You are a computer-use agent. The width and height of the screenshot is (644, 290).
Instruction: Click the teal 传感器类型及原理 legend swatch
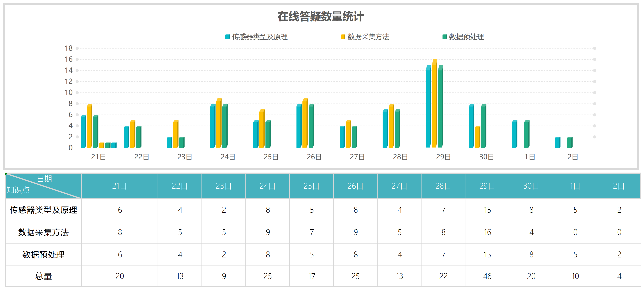tap(227, 37)
